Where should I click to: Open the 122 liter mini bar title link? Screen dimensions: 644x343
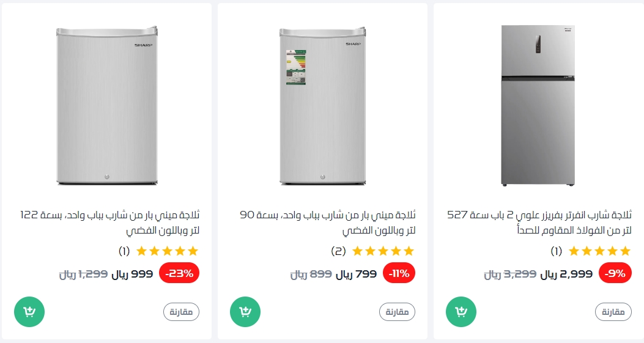pyautogui.click(x=110, y=223)
